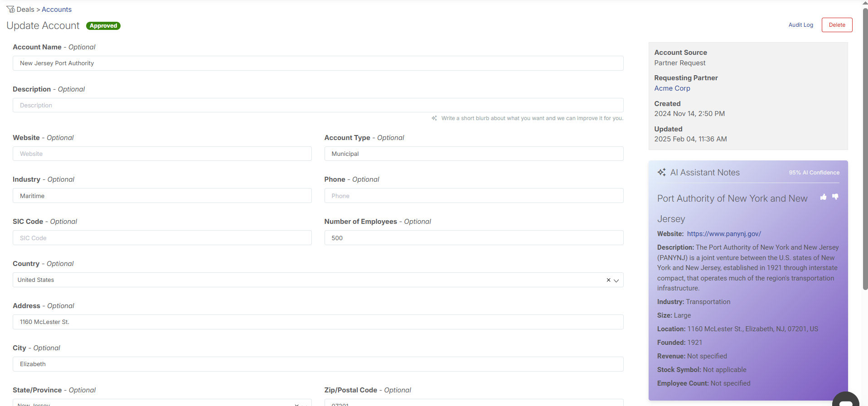Click the Account Name input field
868x406 pixels.
point(318,63)
